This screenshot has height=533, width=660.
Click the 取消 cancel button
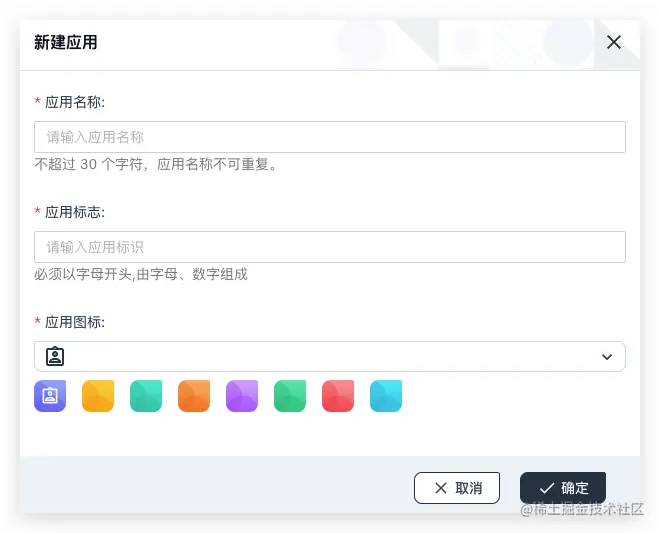click(x=457, y=488)
